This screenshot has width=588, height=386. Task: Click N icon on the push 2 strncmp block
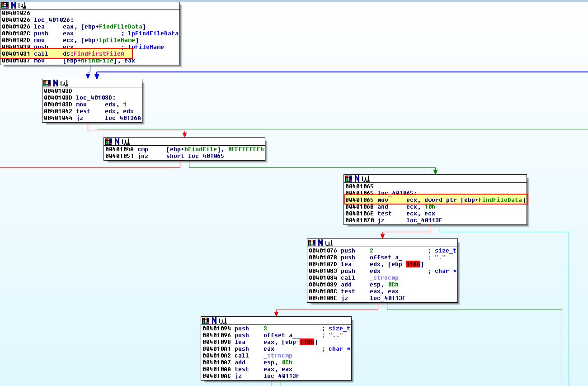tap(320, 243)
